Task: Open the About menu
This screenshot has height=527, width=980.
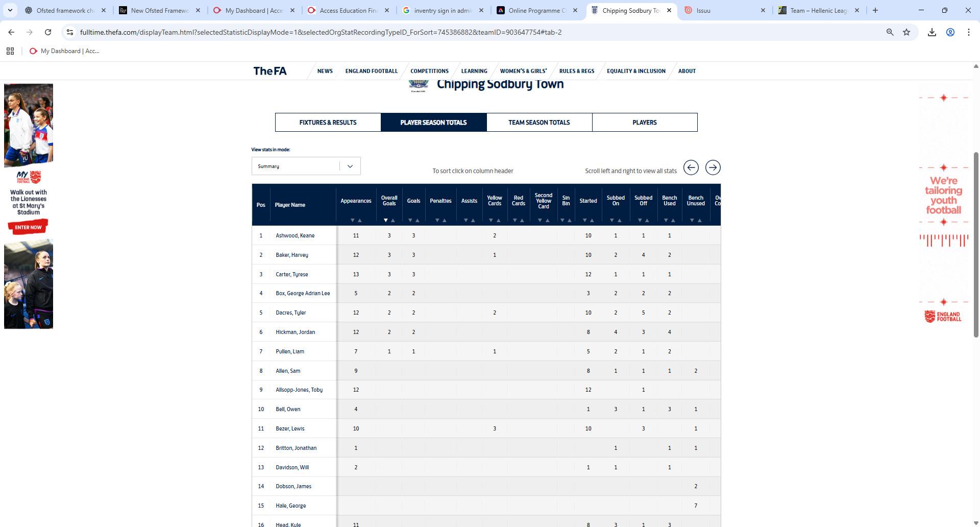Action: coord(687,71)
